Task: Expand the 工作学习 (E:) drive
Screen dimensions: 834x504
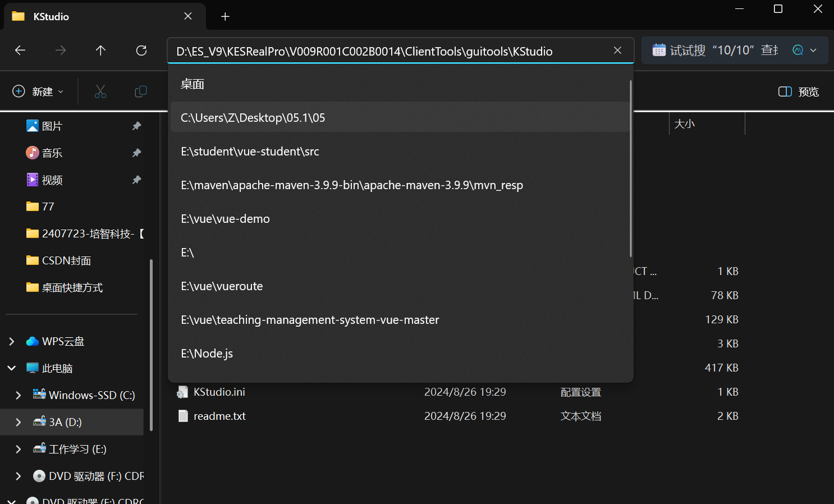Action: point(19,449)
